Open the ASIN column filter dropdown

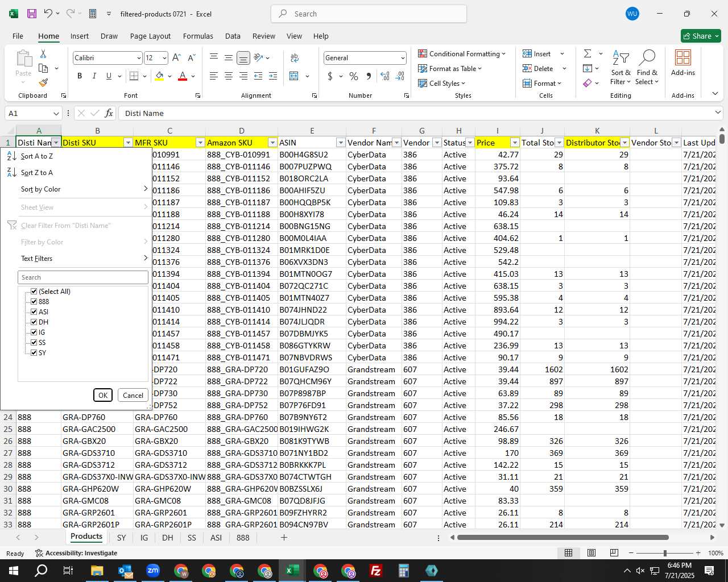341,143
